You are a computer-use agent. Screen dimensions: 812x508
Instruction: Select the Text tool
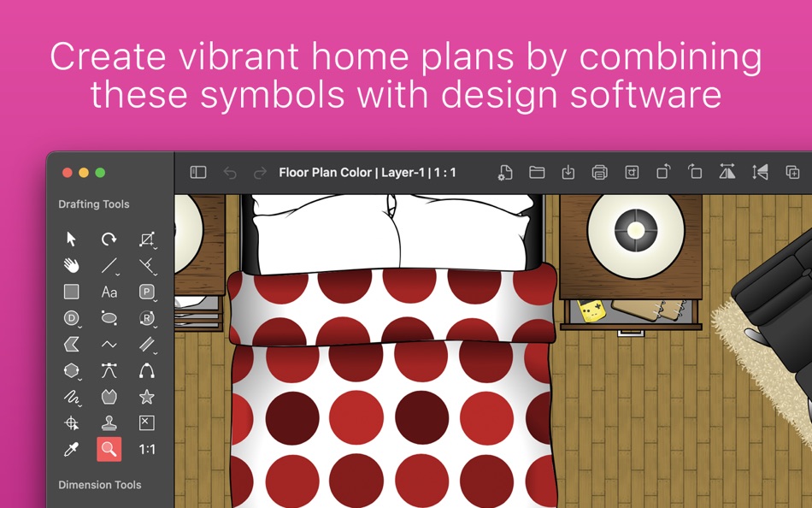pyautogui.click(x=109, y=292)
